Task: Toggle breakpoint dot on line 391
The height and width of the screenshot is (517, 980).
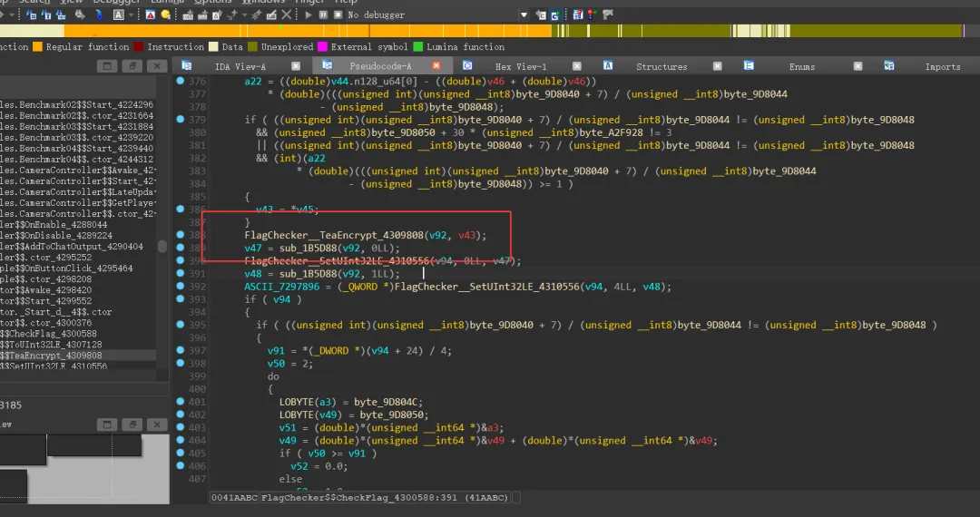Action: pyautogui.click(x=181, y=274)
